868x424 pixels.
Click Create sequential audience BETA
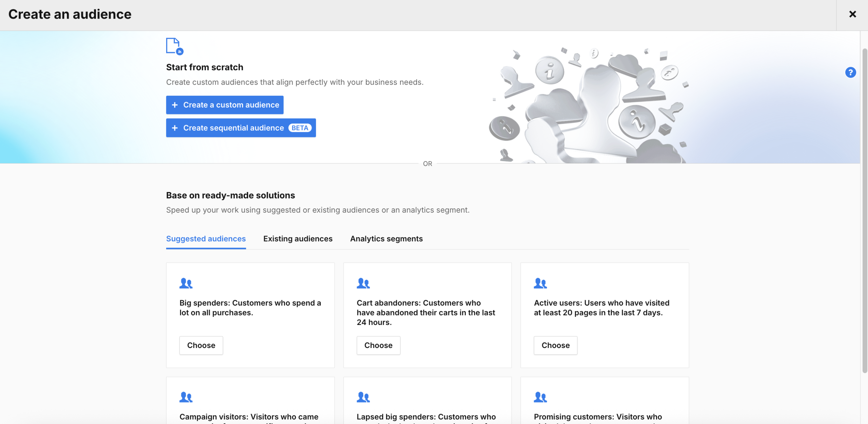point(241,128)
